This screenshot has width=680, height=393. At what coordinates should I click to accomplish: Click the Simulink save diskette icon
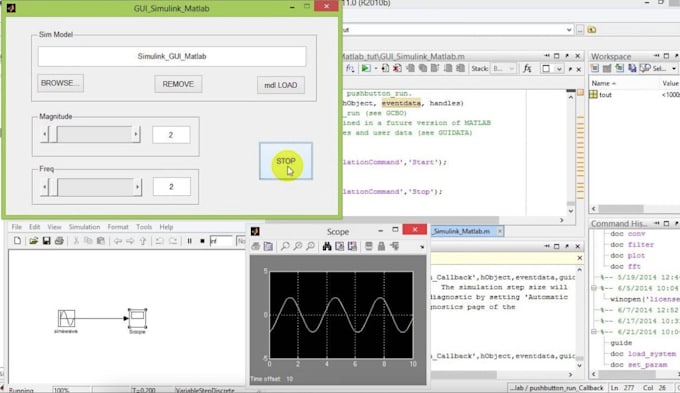[x=46, y=241]
